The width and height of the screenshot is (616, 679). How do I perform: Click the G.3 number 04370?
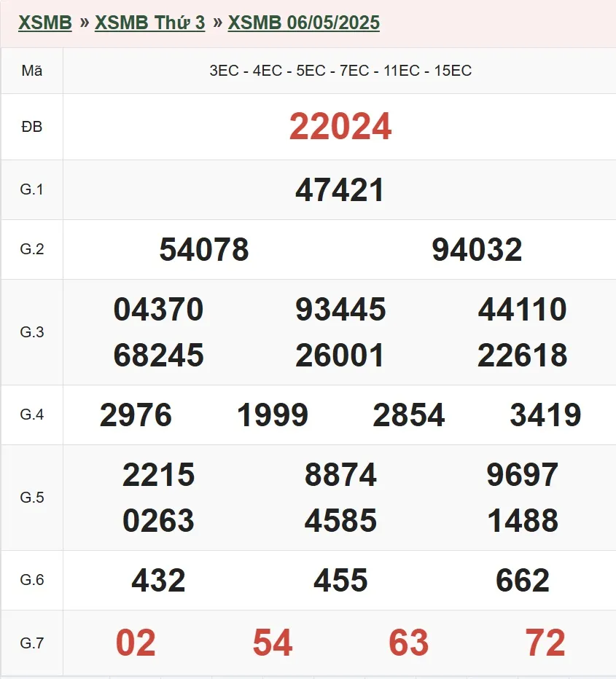coord(158,310)
